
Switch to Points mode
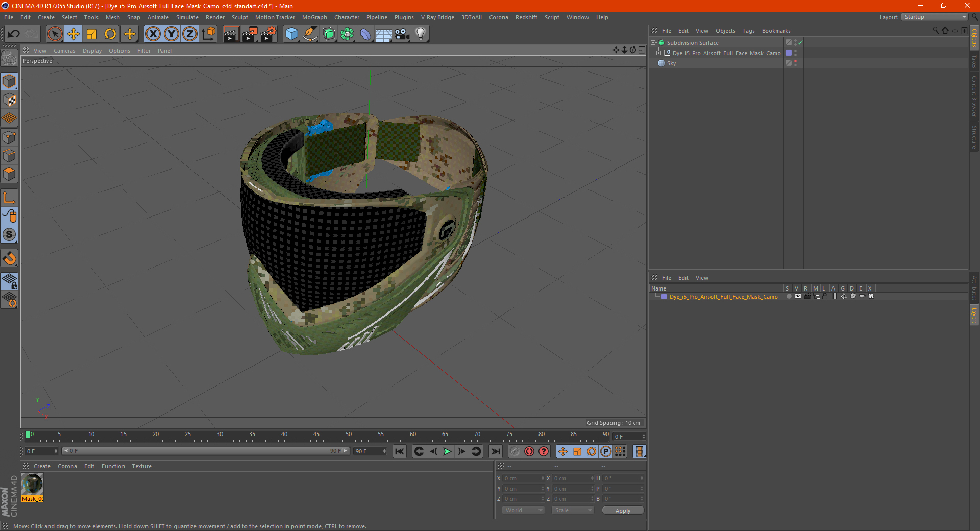tap(10, 137)
